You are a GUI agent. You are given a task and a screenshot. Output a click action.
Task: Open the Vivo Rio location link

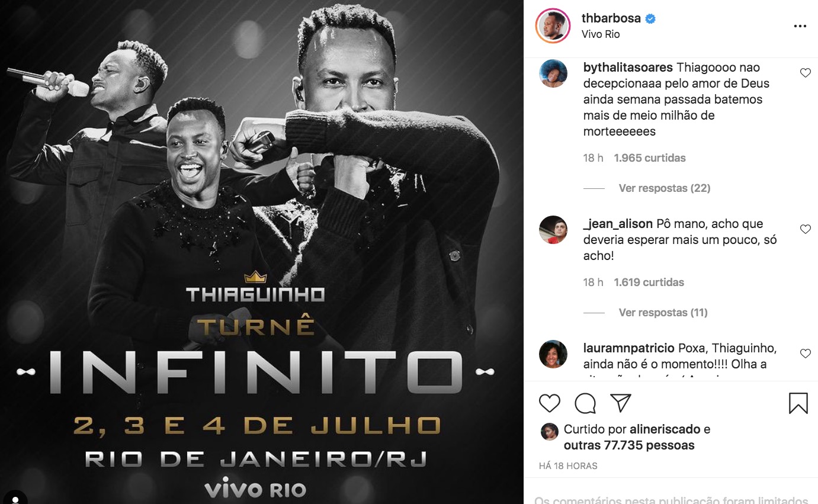601,34
